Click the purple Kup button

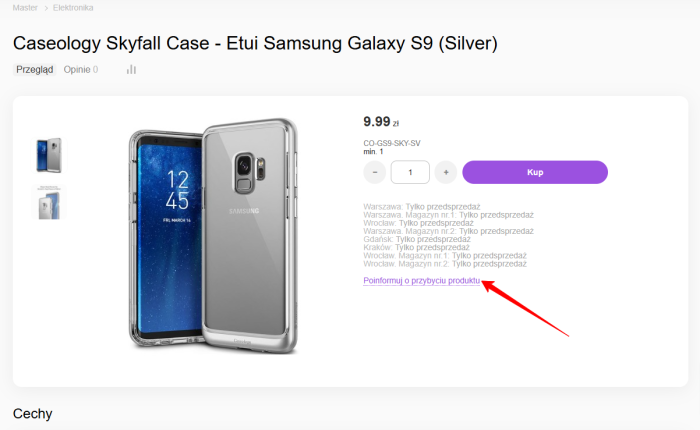point(535,172)
